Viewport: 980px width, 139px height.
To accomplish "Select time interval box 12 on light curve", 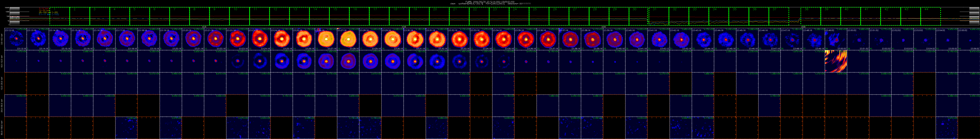I will click(x=280, y=16).
